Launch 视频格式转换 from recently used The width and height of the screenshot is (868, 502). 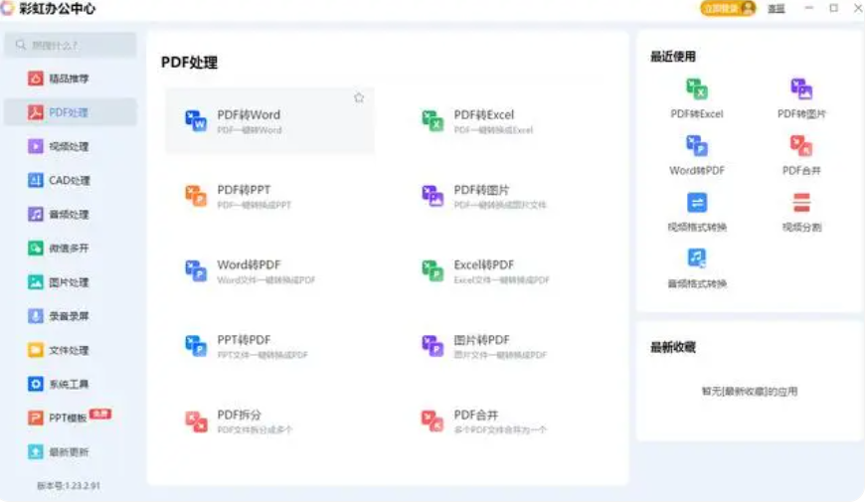click(696, 212)
